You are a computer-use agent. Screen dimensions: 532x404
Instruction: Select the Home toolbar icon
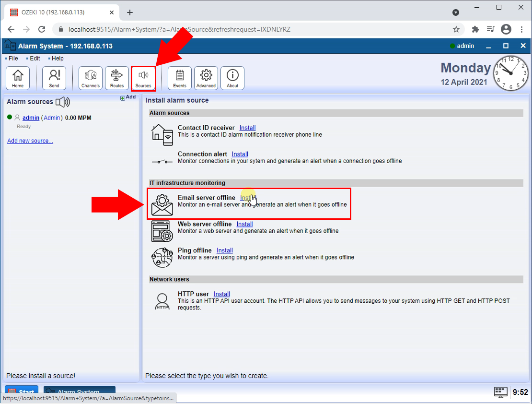tap(18, 78)
